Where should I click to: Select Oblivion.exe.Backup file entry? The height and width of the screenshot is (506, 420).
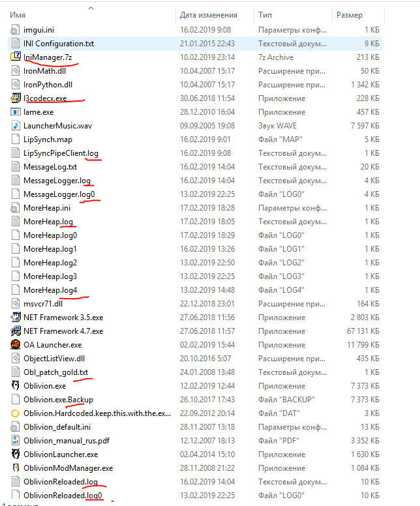pos(58,399)
